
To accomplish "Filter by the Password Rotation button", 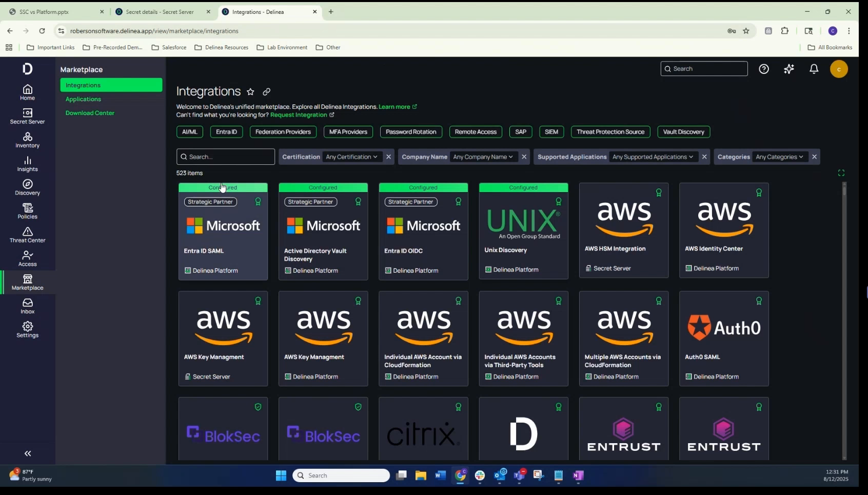I will [411, 132].
